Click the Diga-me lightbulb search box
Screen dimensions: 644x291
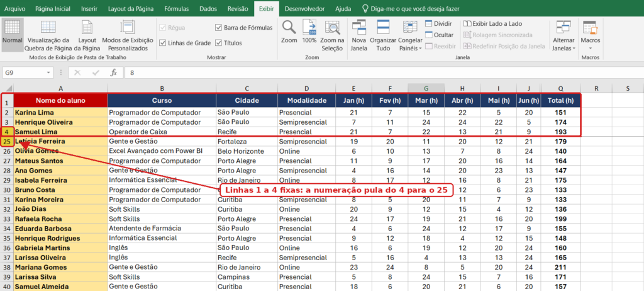pyautogui.click(x=411, y=8)
